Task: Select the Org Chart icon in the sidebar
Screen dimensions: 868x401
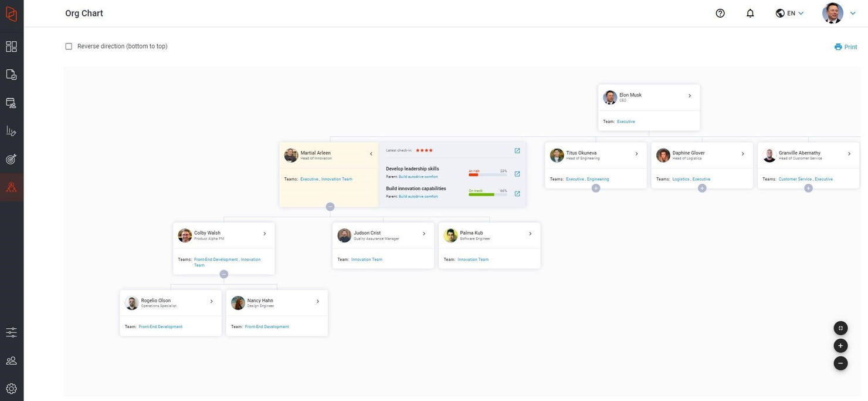Action: click(x=11, y=187)
